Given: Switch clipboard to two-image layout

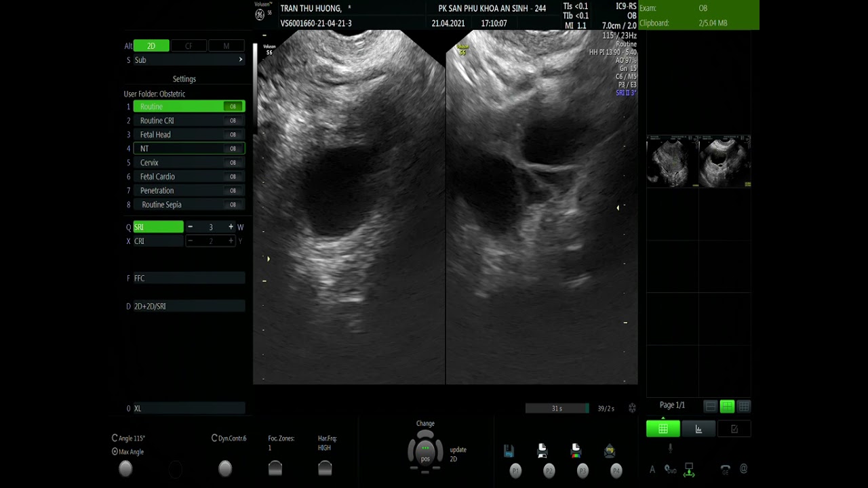Looking at the screenshot, I should [710, 407].
